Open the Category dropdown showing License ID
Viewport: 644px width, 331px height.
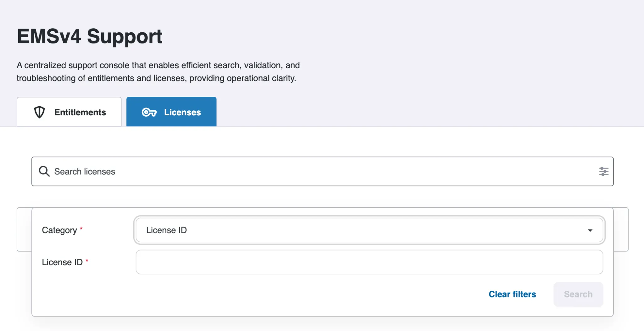point(369,230)
